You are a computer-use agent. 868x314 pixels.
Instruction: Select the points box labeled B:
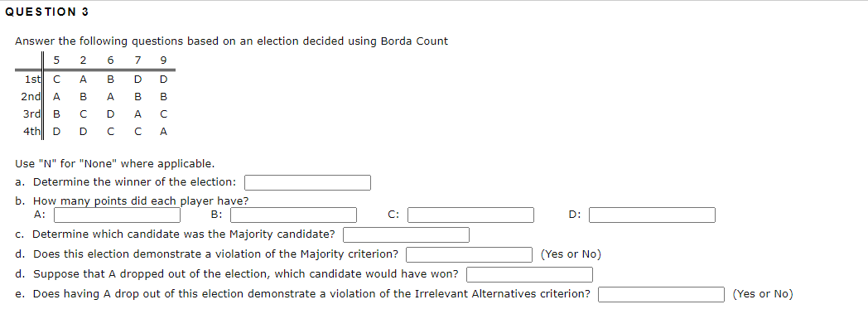point(293,215)
